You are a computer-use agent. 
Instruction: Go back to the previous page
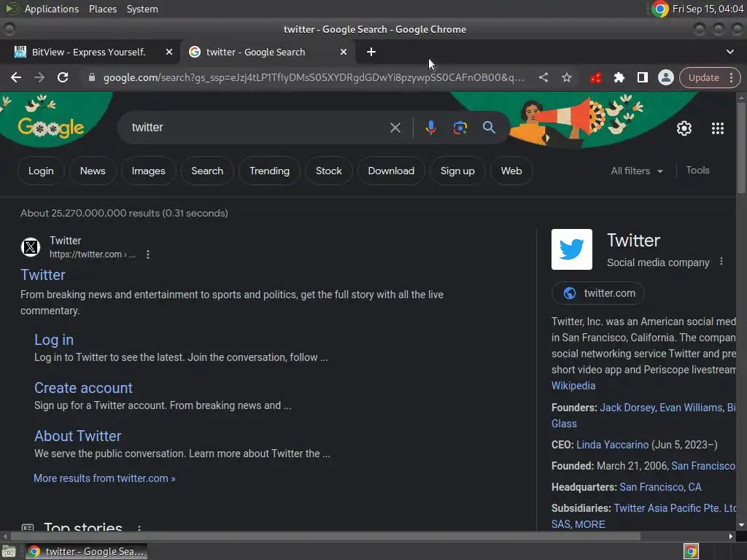[16, 77]
